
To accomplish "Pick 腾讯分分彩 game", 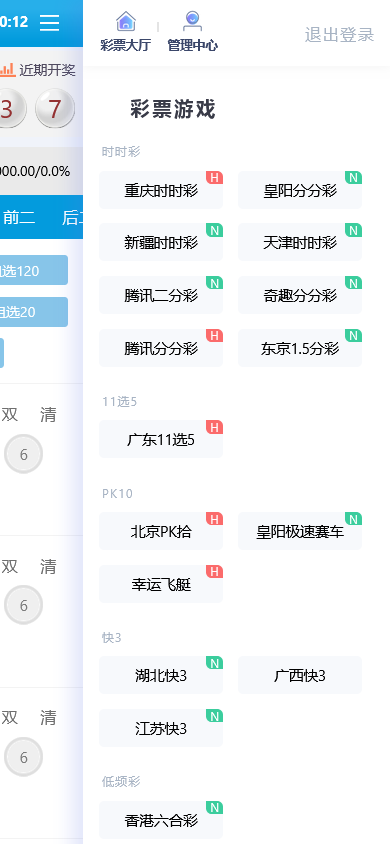I will click(161, 348).
